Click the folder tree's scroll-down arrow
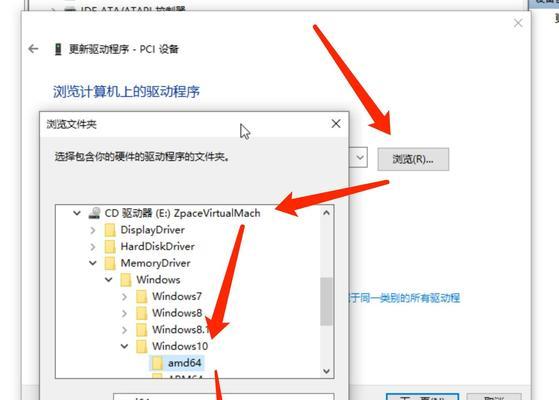Viewport: 559px width, 400px height. [x=326, y=371]
